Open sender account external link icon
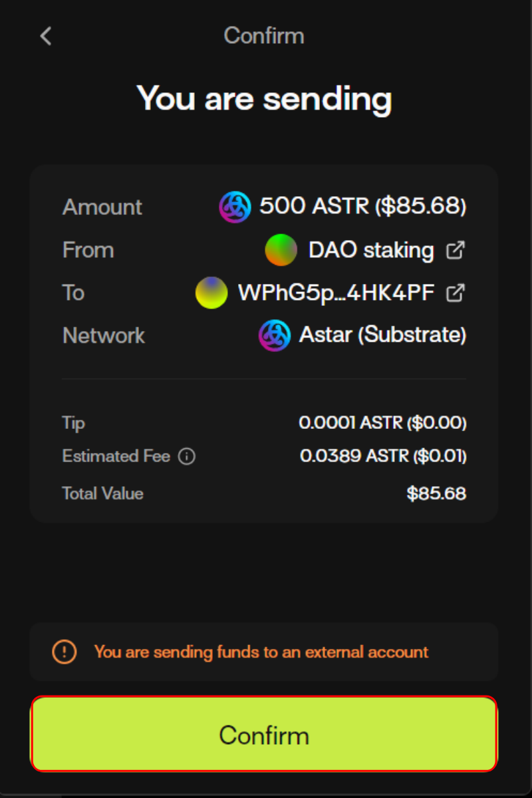 [x=456, y=250]
